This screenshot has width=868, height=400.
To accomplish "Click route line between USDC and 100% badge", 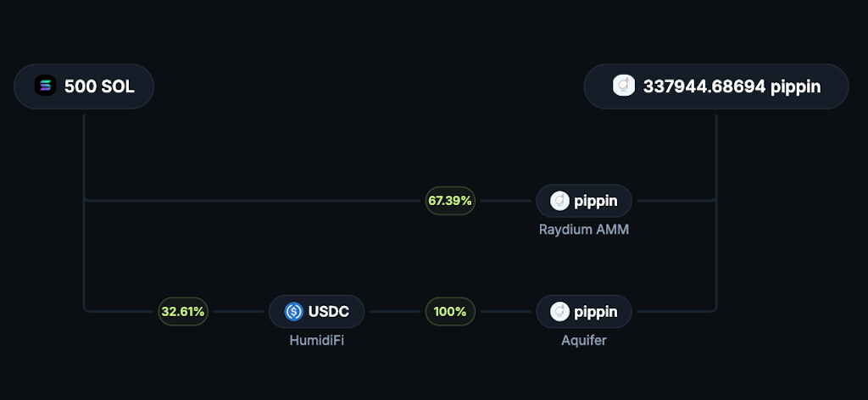I will [x=395, y=311].
